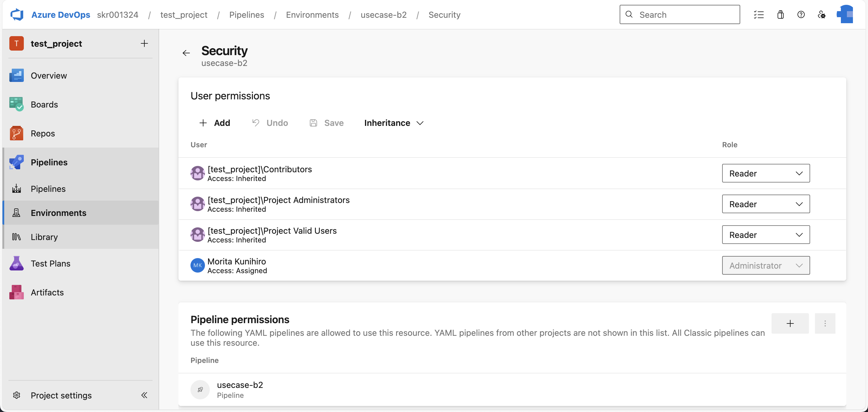Click the organization settings gear icon
Image resolution: width=868 pixels, height=412 pixels.
822,14
